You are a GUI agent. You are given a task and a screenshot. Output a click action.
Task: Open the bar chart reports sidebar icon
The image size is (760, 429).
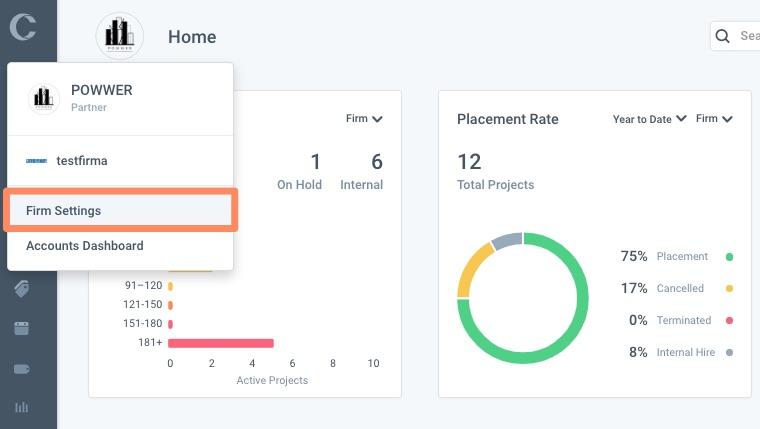coord(21,407)
